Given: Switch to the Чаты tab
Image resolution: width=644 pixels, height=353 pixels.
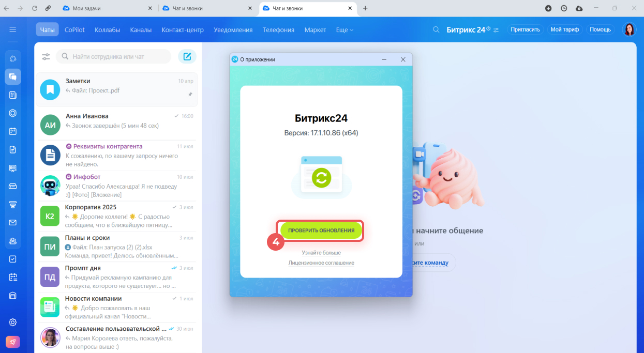Looking at the screenshot, I should (x=47, y=30).
